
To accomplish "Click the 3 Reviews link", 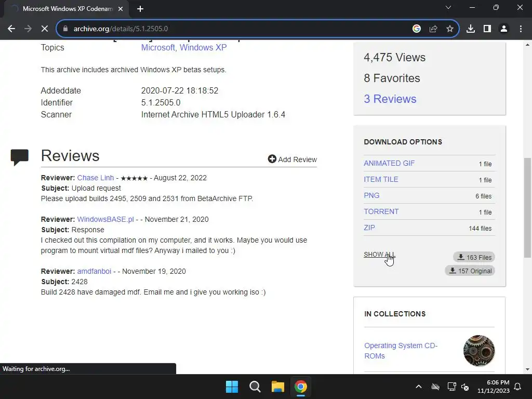I will click(390, 99).
